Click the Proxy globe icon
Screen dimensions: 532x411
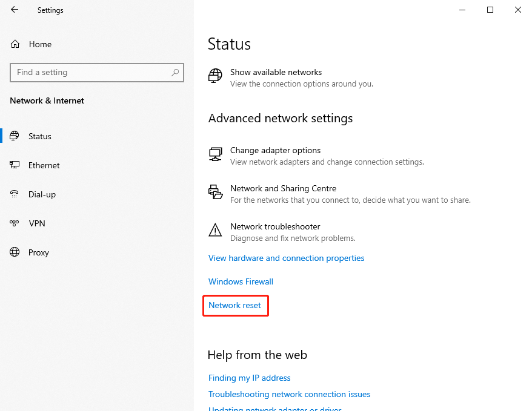[x=14, y=252]
